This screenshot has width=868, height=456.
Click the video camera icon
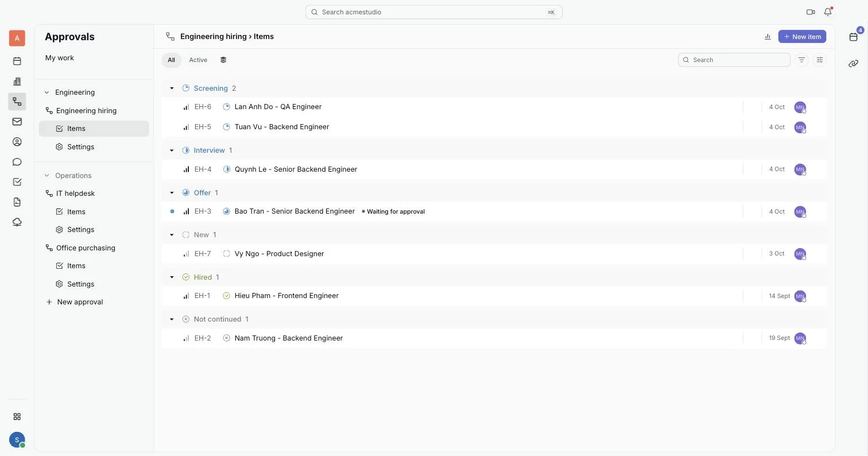[811, 12]
